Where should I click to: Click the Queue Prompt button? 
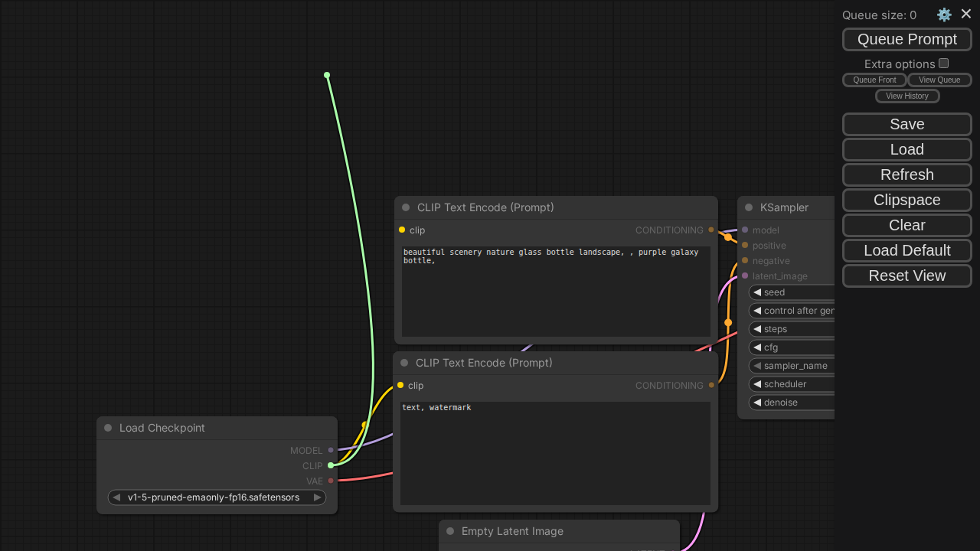click(906, 39)
